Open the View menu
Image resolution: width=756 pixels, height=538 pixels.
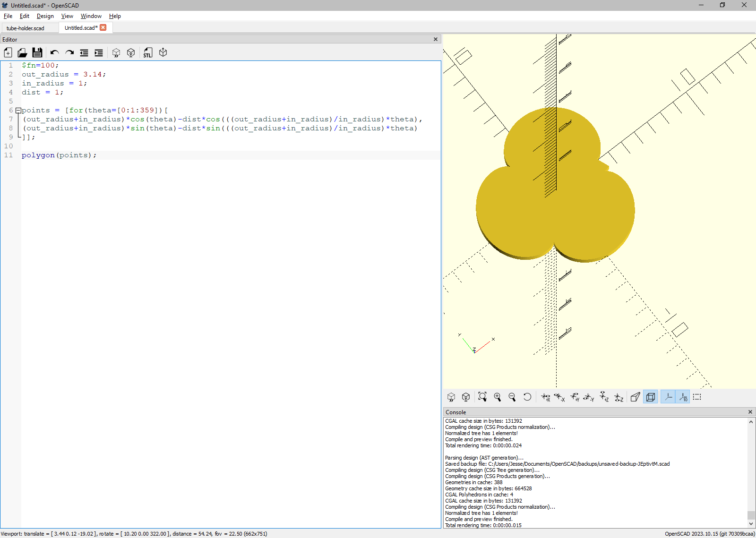pyautogui.click(x=67, y=16)
